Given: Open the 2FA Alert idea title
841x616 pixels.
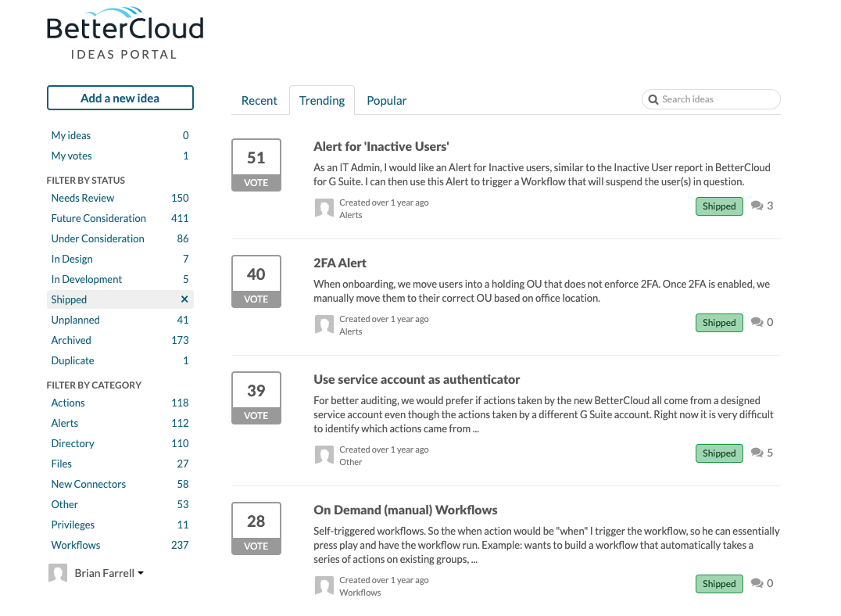Looking at the screenshot, I should [x=340, y=263].
